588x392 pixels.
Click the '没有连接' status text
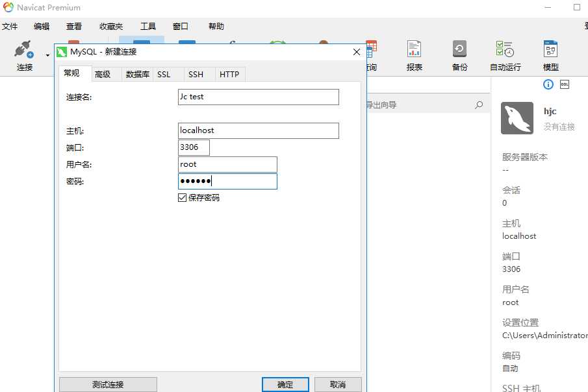tap(559, 127)
